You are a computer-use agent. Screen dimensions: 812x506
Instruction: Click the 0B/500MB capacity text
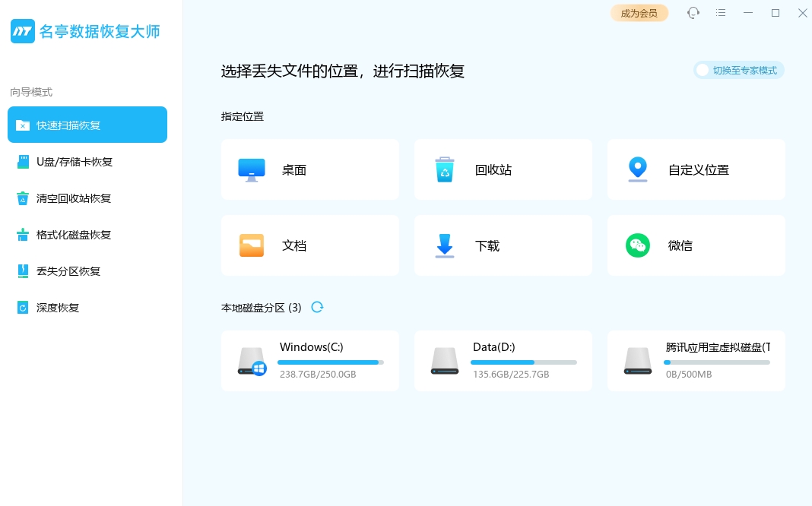(689, 374)
